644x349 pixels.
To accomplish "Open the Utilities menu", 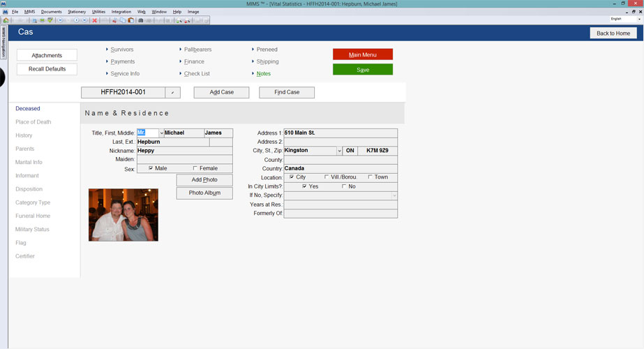I will [x=98, y=12].
